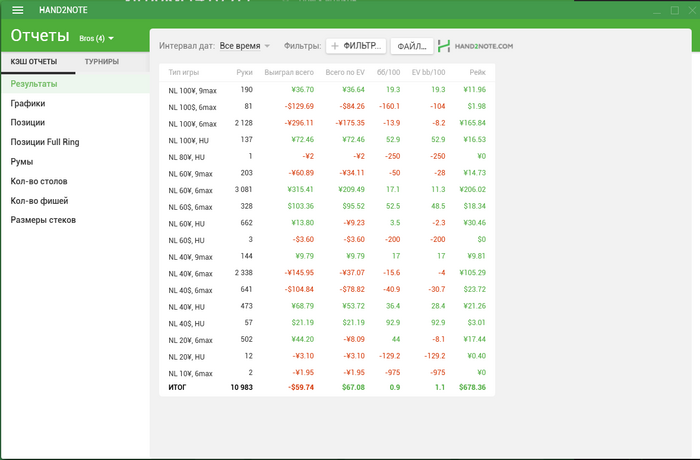The height and width of the screenshot is (460, 700).
Task: Click the ИТОГ total label
Action: coord(177,387)
